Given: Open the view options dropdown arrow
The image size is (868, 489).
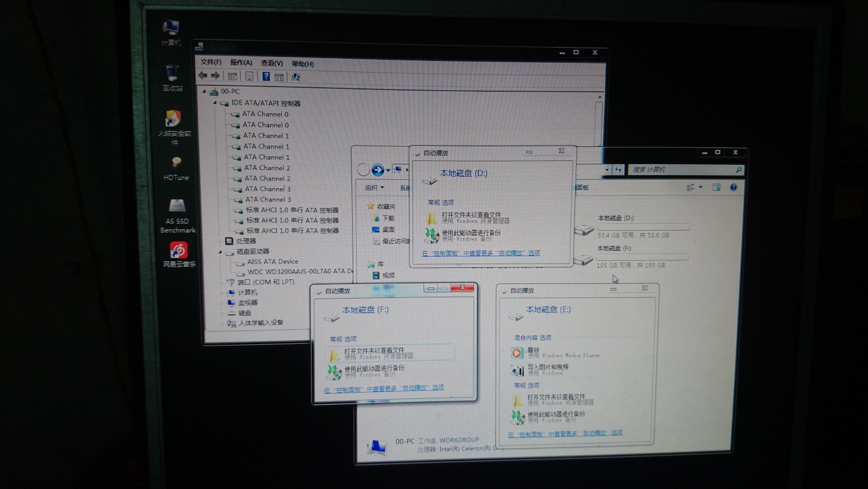Looking at the screenshot, I should (x=701, y=188).
